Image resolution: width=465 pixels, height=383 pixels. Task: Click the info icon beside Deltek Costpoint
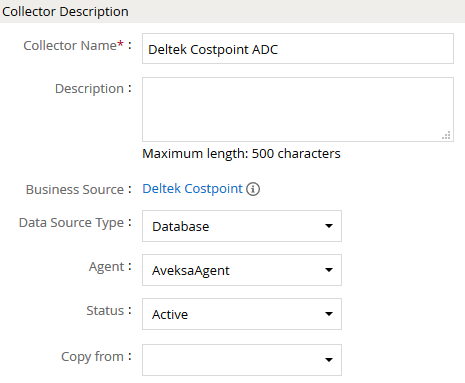[x=253, y=189]
